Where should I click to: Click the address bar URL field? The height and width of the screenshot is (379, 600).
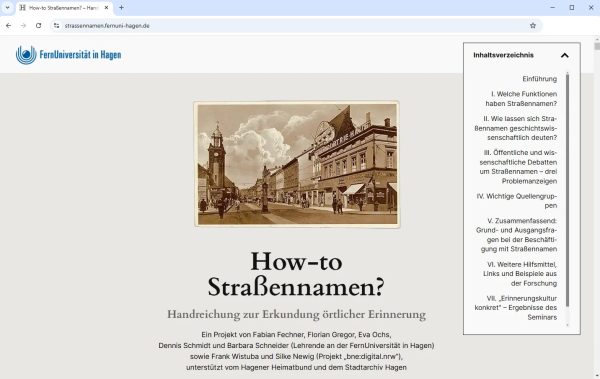pyautogui.click(x=295, y=26)
